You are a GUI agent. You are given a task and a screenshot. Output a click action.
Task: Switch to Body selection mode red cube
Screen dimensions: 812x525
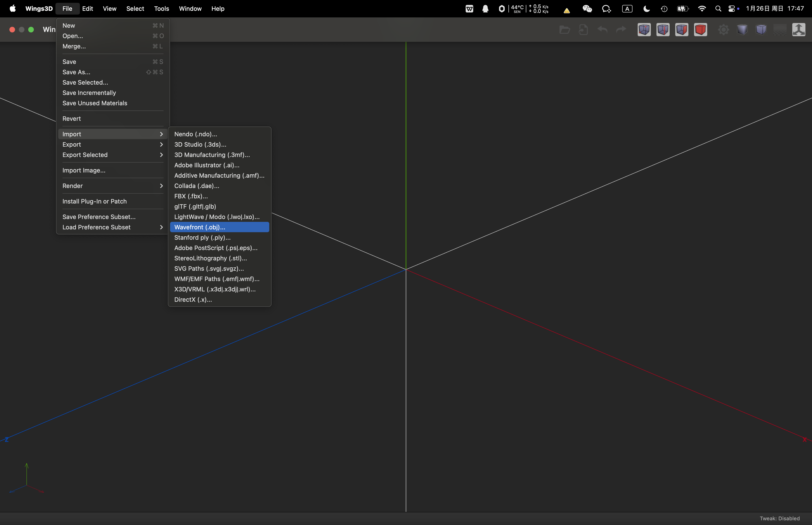(x=701, y=30)
